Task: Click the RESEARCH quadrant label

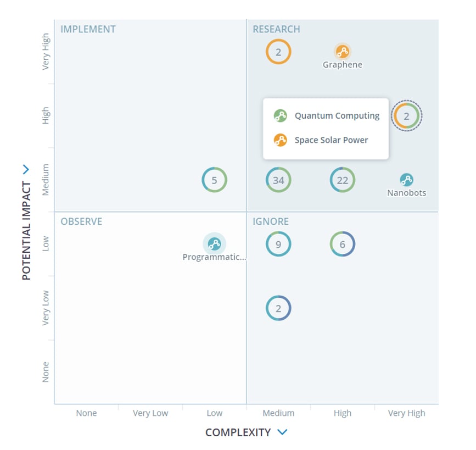Action: pos(276,29)
